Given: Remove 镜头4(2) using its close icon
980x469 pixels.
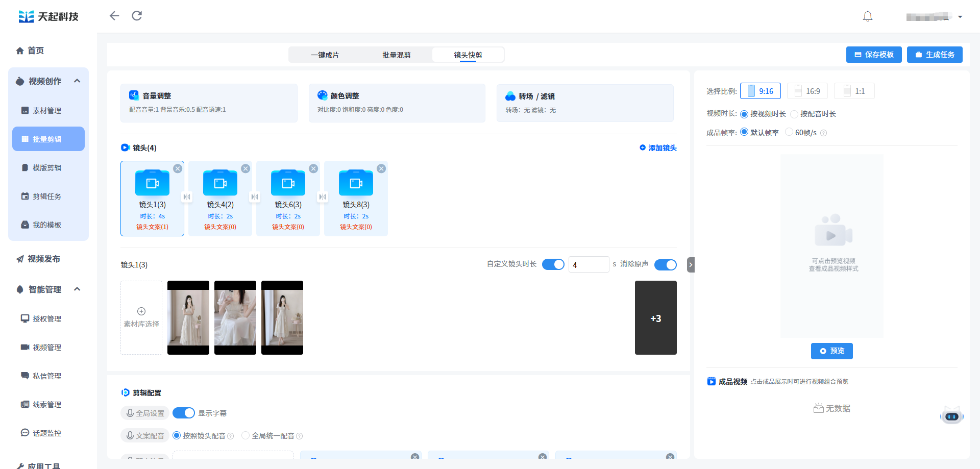Looking at the screenshot, I should [246, 168].
